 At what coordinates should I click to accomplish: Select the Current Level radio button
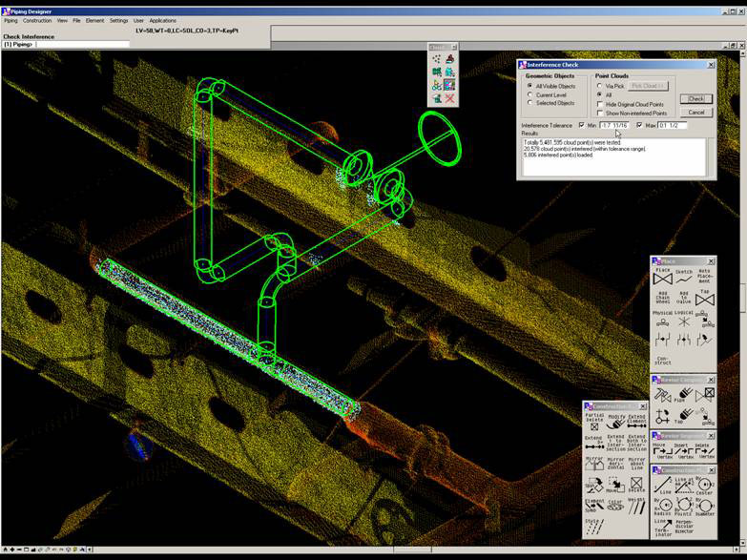pyautogui.click(x=530, y=94)
